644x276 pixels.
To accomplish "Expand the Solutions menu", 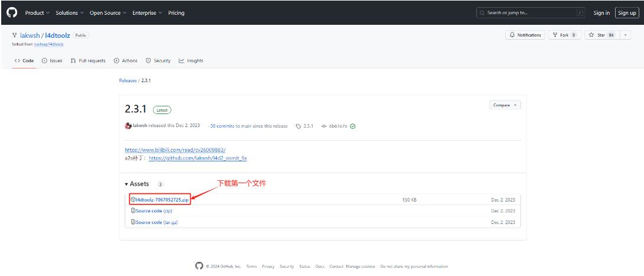I will (69, 13).
